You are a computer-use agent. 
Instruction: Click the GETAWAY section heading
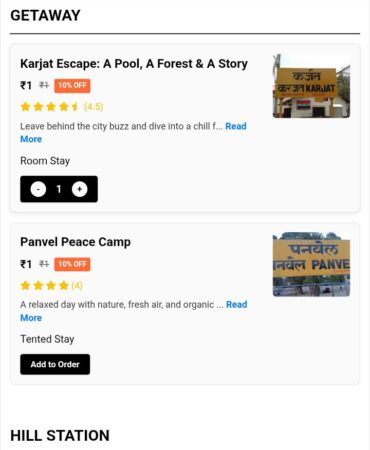45,15
